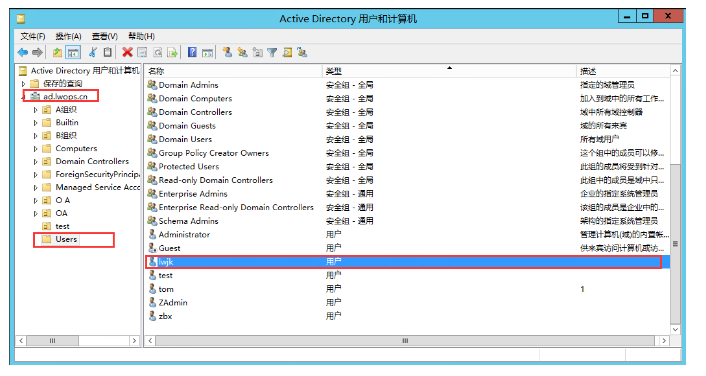Open the 文件(F) menu
This screenshot has height=376, width=706.
click(x=32, y=36)
